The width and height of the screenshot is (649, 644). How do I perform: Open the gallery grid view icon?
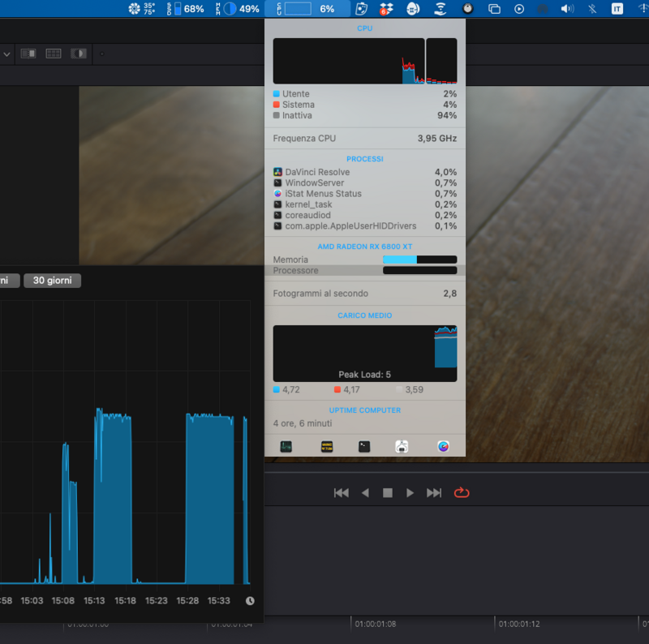pos(54,54)
